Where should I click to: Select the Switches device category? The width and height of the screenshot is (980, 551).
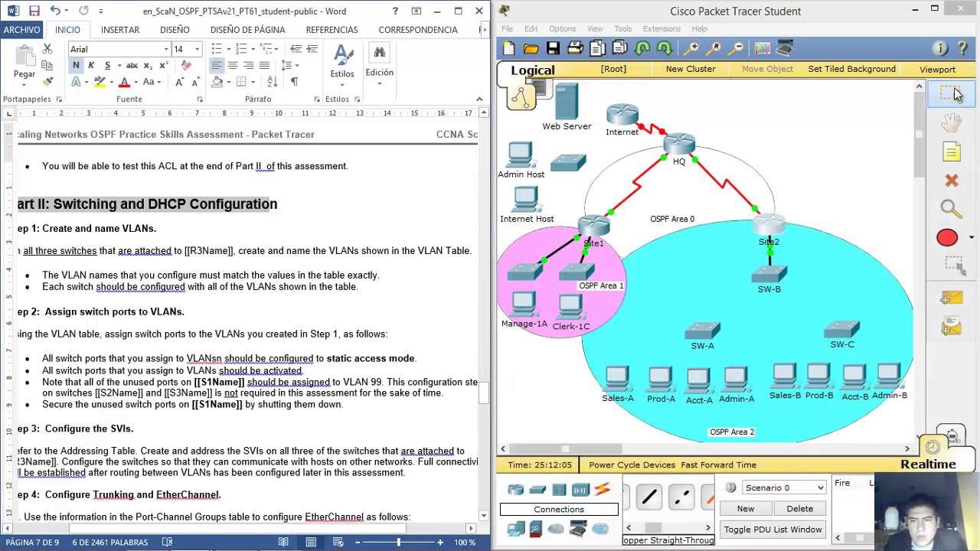tap(537, 490)
